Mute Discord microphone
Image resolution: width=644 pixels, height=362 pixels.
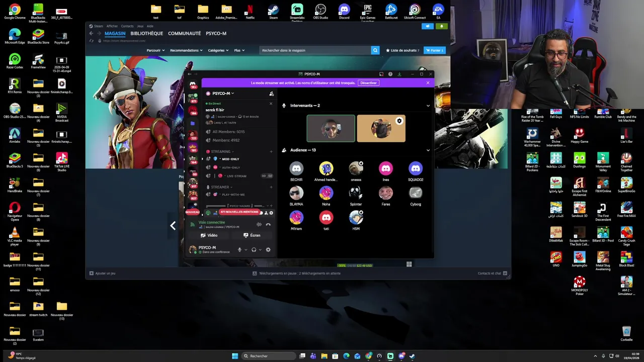pyautogui.click(x=239, y=249)
